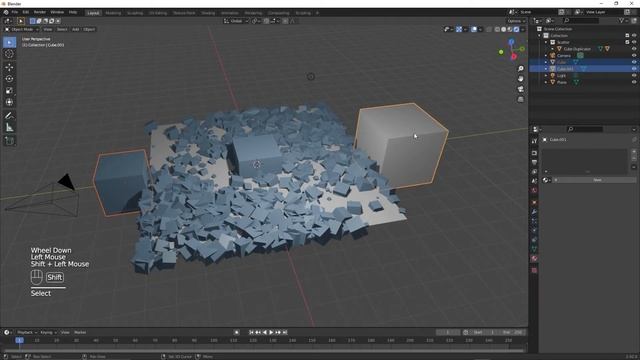Toggle auto keying record button

(x=236, y=332)
